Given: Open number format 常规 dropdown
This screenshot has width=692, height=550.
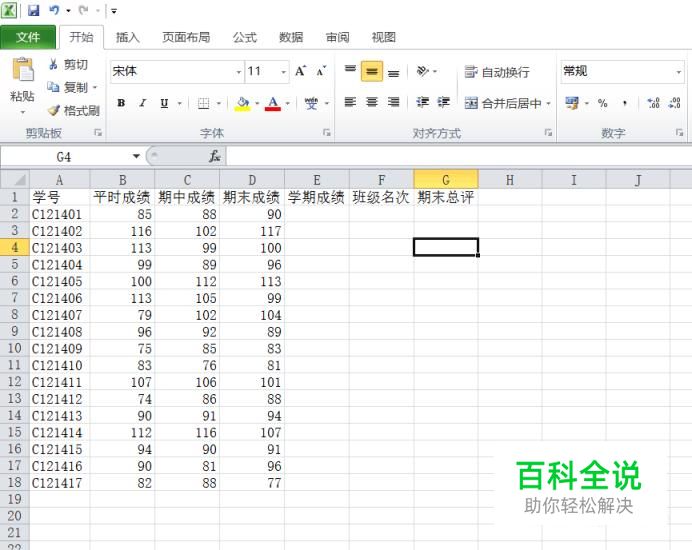Looking at the screenshot, I should (678, 72).
